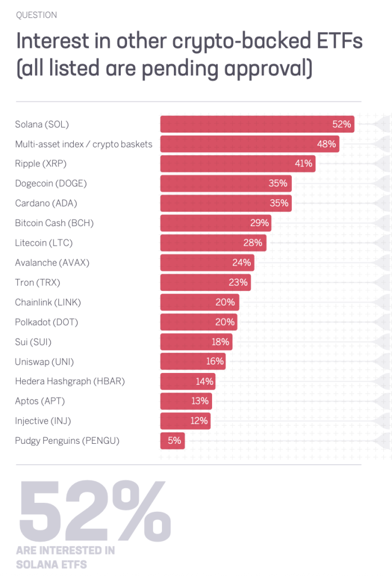Click the Hedera Hashgraph (HBAR) label
Screen dimensions: 392x576
(70, 381)
